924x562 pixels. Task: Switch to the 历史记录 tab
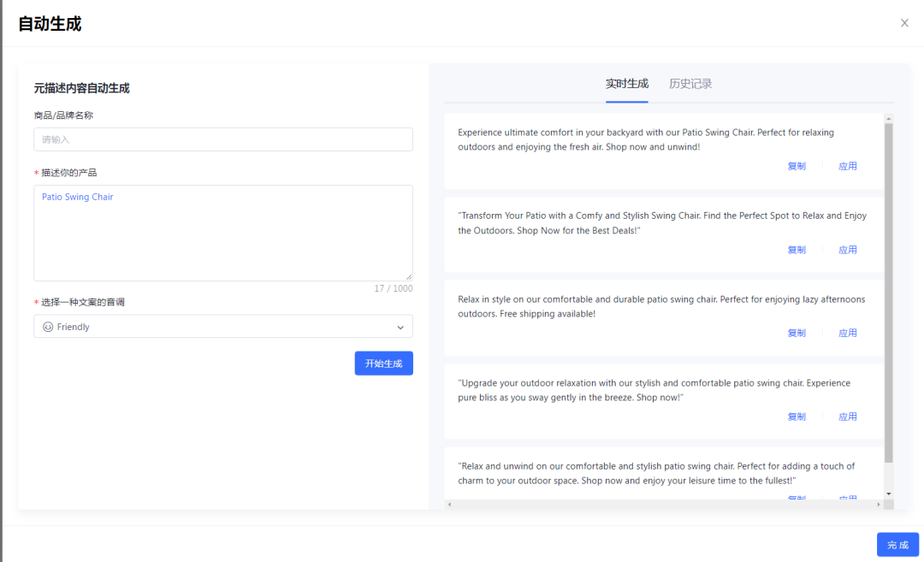click(x=690, y=84)
